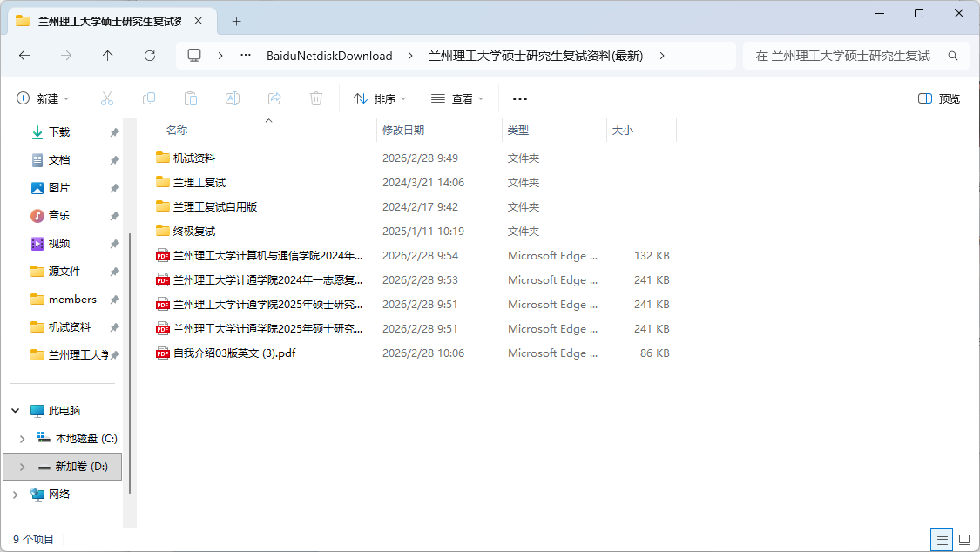Screen dimensions: 980x552
Task: Click the Up navigation arrow icon
Action: (x=107, y=55)
